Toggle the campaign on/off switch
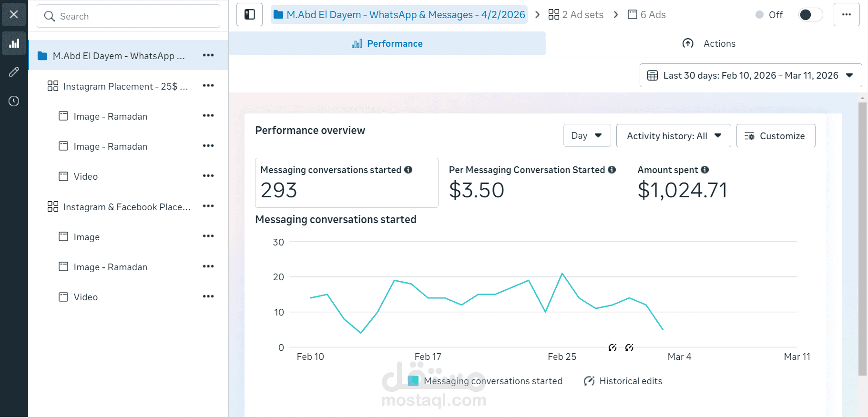This screenshot has height=418, width=868. click(x=810, y=15)
